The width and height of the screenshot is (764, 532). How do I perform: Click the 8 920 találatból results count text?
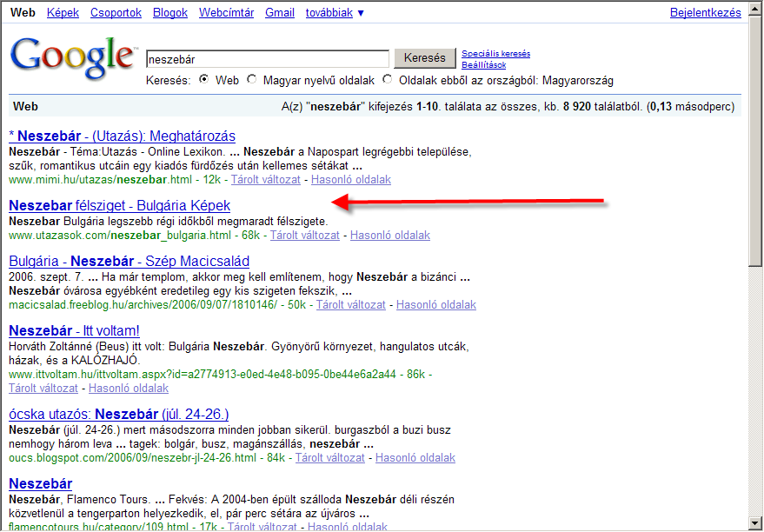(602, 107)
